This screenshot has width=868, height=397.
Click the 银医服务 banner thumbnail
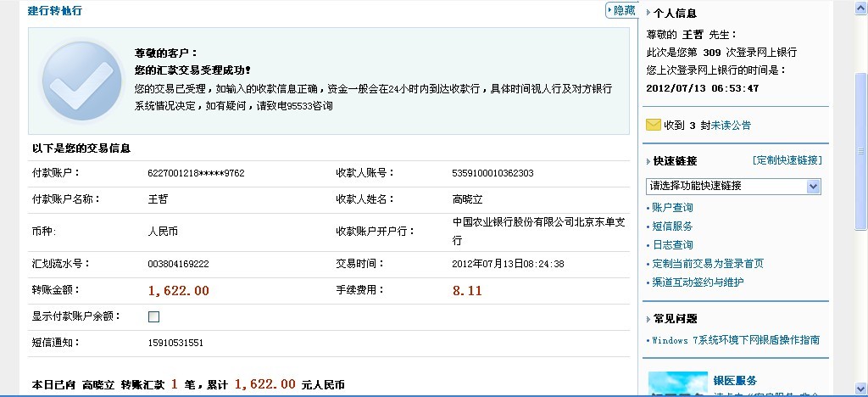(x=677, y=384)
